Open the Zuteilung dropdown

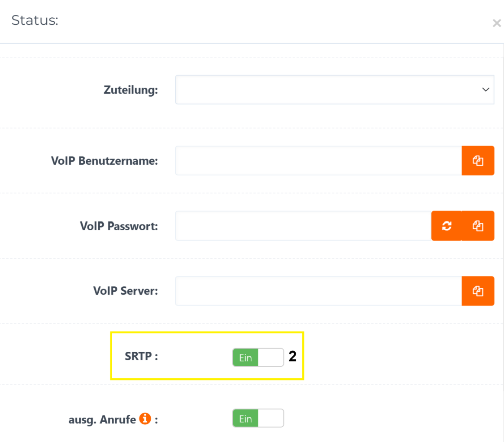click(x=335, y=90)
